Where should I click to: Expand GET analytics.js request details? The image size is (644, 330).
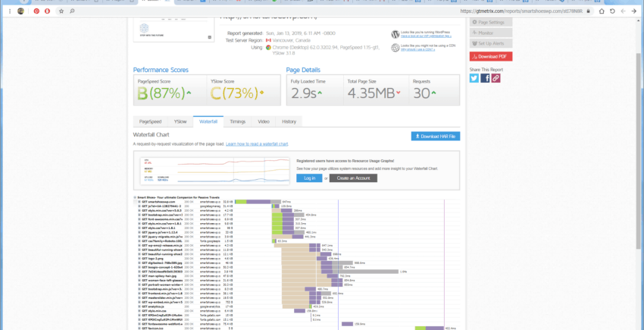(x=139, y=306)
